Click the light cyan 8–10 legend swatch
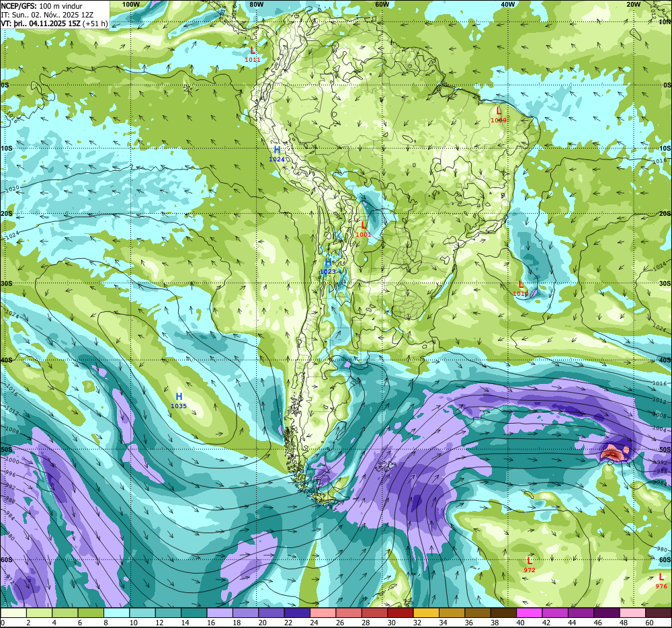The height and width of the screenshot is (628, 672). click(116, 613)
